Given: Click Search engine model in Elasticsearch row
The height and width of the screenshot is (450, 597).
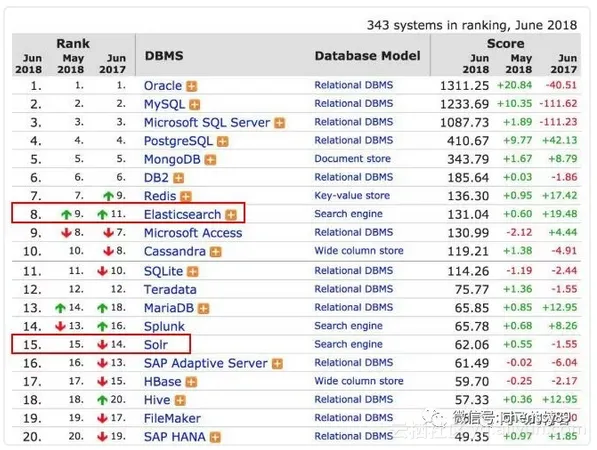Looking at the screenshot, I should point(348,214).
